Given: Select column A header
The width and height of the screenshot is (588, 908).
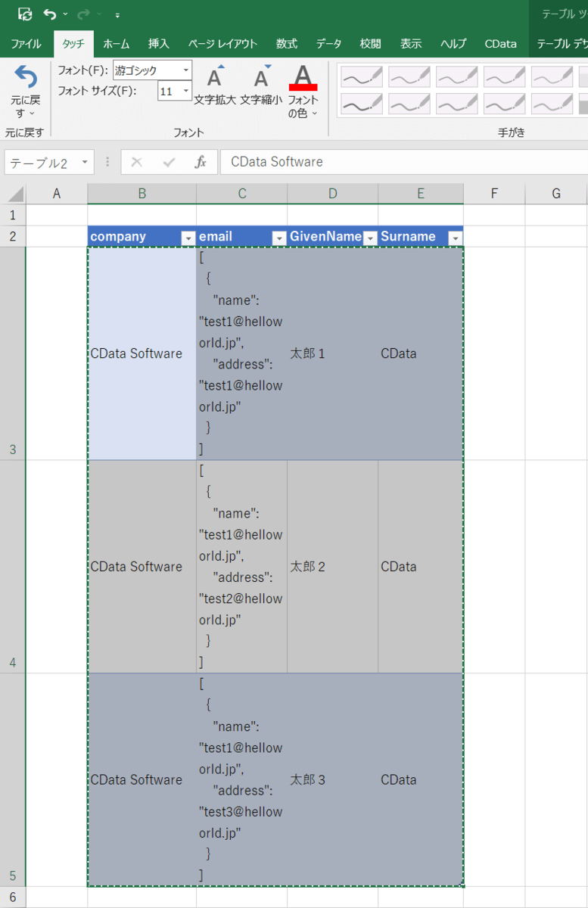Looking at the screenshot, I should pyautogui.click(x=57, y=194).
